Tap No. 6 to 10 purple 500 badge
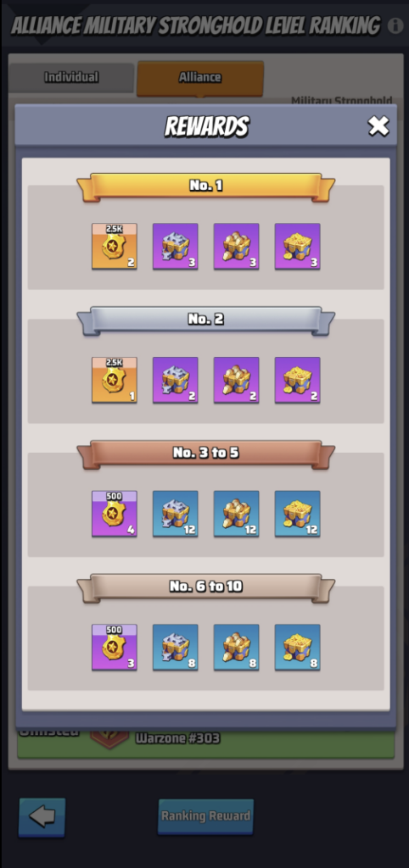Viewport: 409px width, 868px height. [x=115, y=647]
